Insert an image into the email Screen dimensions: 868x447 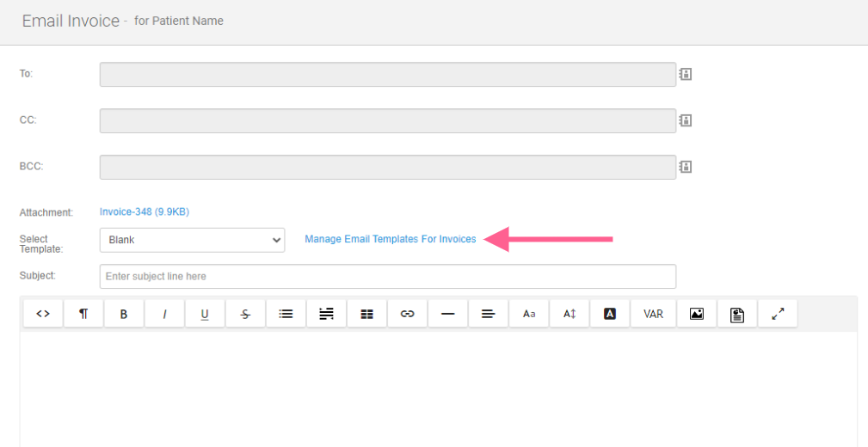(x=697, y=314)
